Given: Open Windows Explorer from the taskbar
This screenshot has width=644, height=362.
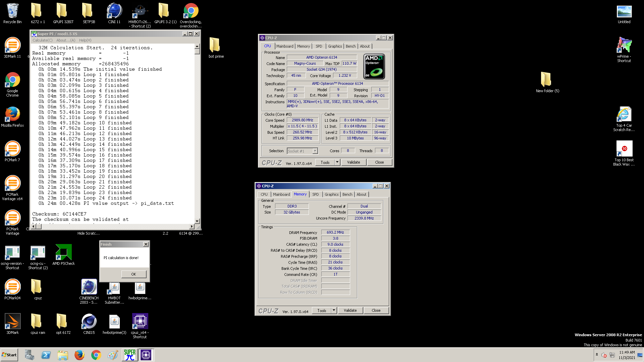Looking at the screenshot, I should 63,355.
